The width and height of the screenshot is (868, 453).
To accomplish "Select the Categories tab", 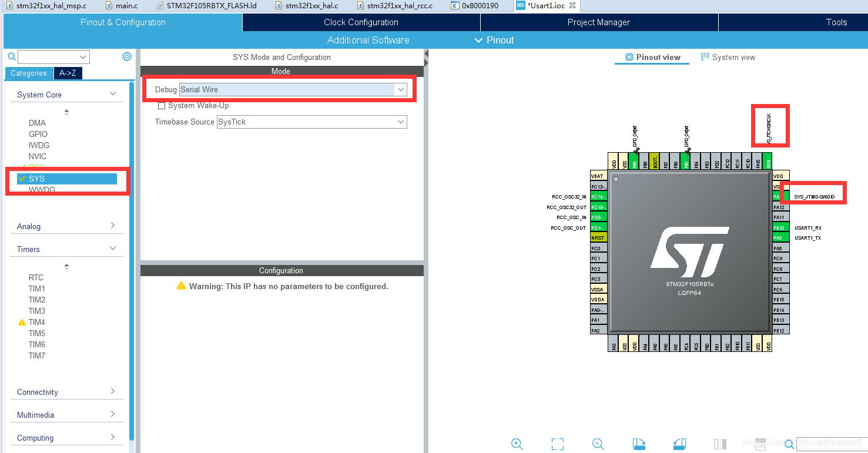I will click(x=29, y=73).
